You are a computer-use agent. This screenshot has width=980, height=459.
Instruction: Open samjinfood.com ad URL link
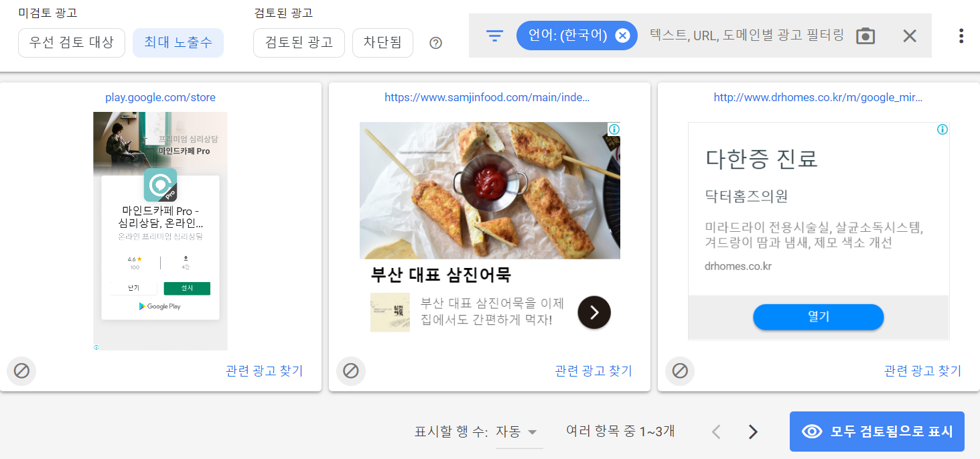tap(487, 98)
